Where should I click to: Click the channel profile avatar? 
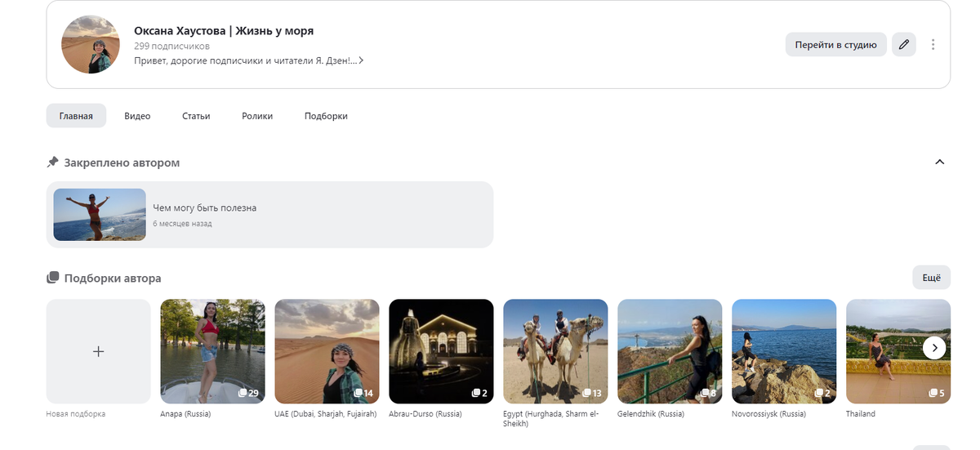(91, 44)
